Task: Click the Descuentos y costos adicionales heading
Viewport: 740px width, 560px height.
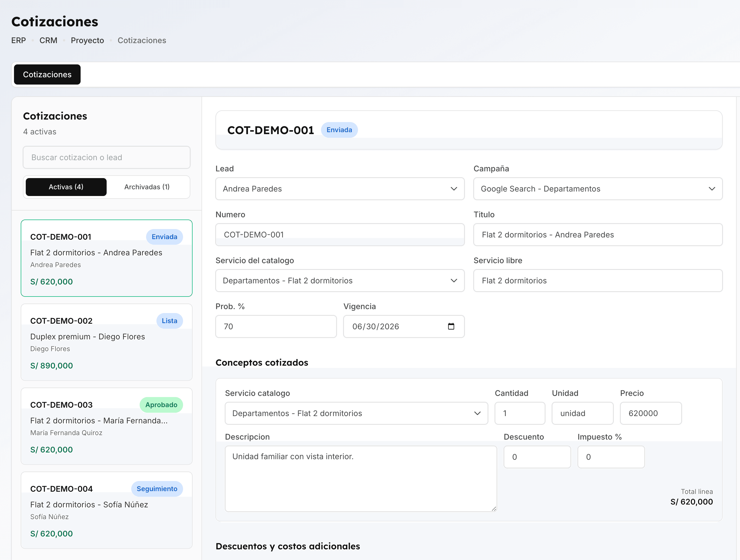Action: pyautogui.click(x=288, y=546)
